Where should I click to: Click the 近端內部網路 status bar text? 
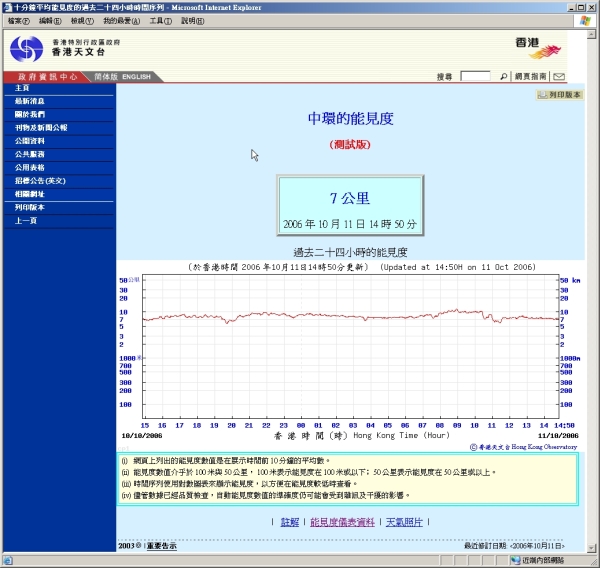click(543, 560)
